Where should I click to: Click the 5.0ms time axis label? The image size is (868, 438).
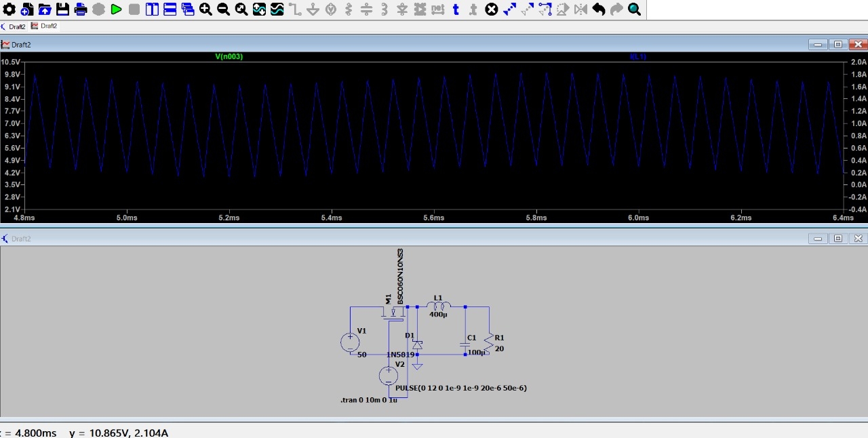127,218
